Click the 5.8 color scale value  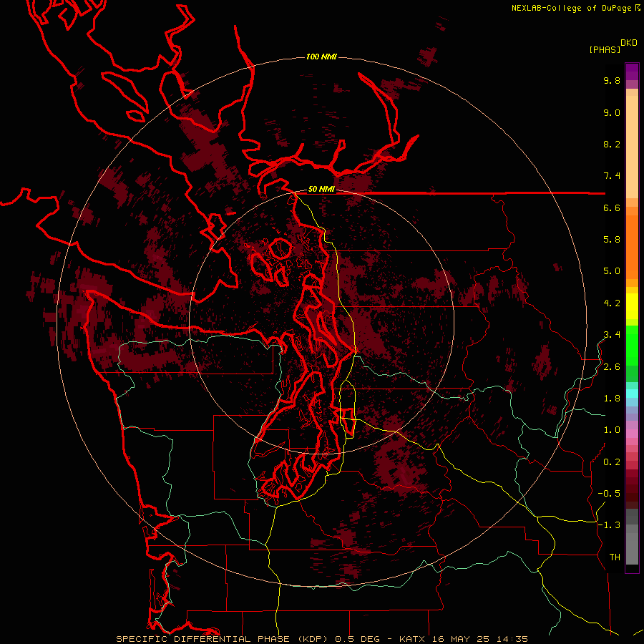[612, 240]
